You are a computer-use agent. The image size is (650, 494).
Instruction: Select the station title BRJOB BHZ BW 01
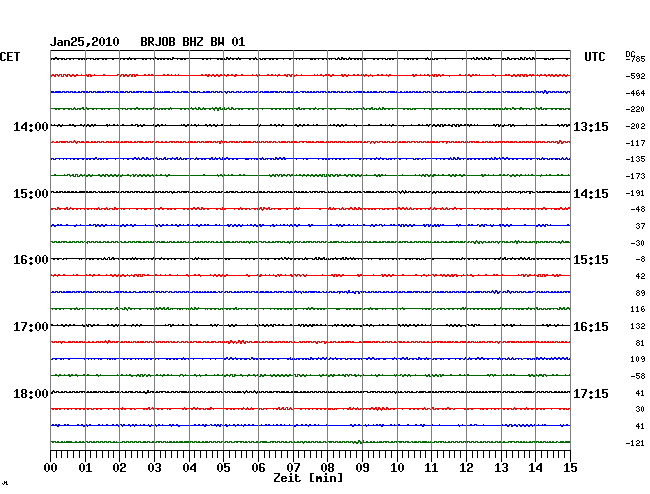coord(192,41)
